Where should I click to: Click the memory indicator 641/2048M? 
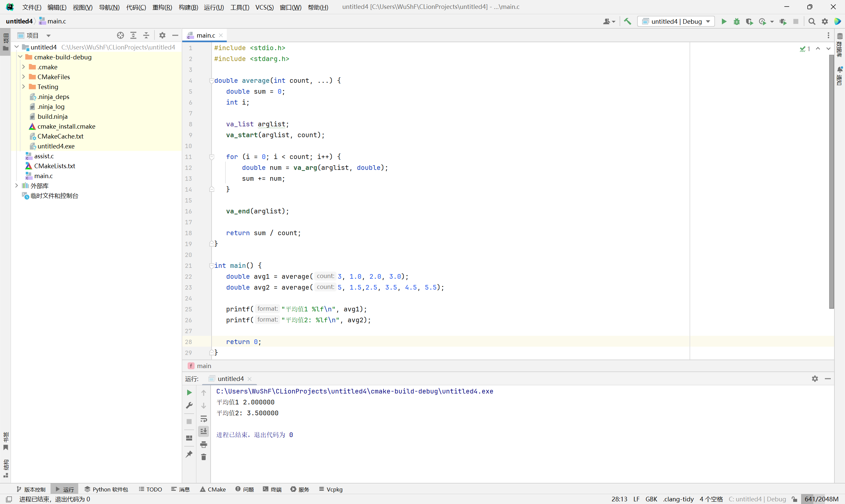(821, 499)
